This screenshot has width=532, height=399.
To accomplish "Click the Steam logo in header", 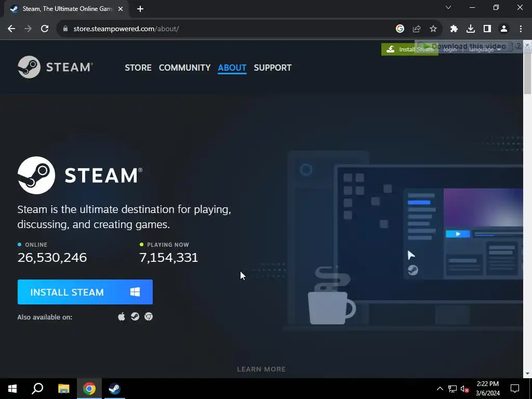I will [x=55, y=67].
